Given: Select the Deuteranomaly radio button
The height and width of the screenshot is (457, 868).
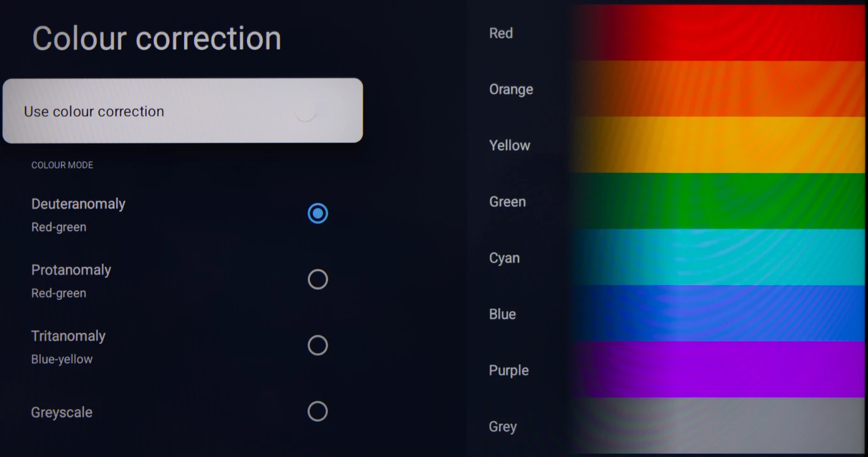Looking at the screenshot, I should (317, 214).
